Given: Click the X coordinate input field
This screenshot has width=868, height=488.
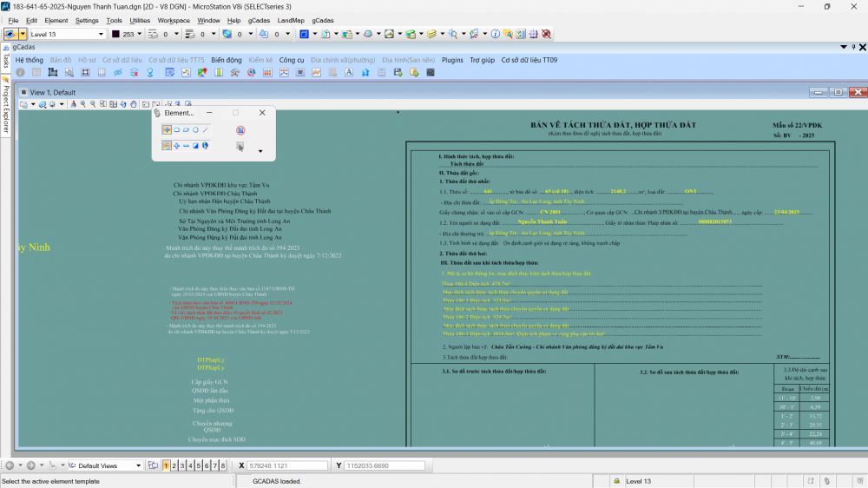Looking at the screenshot, I should pos(286,466).
